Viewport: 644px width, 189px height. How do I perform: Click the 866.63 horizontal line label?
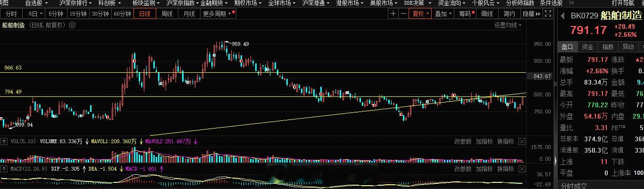13,68
